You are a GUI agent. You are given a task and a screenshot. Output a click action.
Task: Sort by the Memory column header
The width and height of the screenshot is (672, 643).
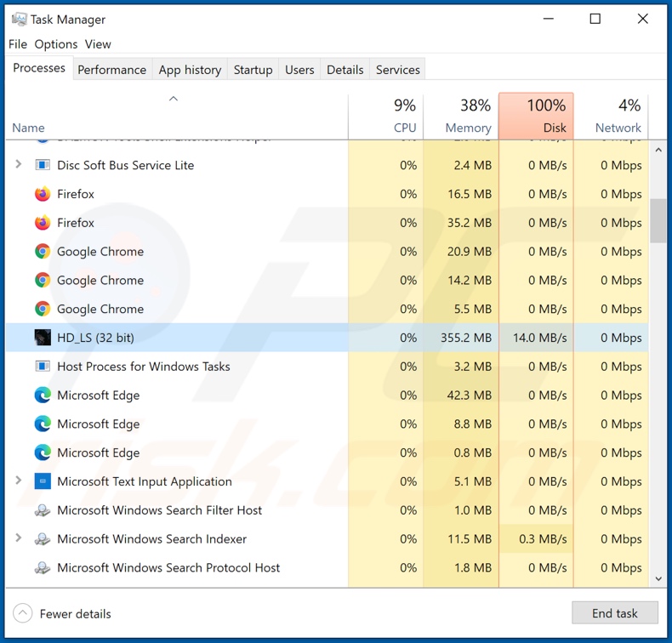[x=461, y=116]
